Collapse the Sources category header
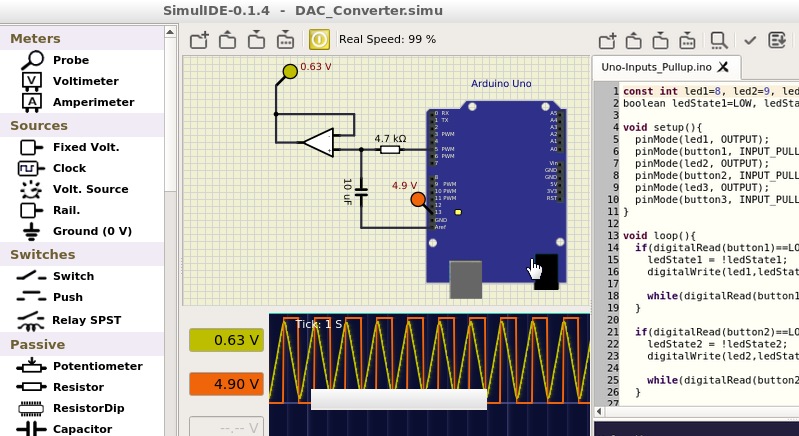 pyautogui.click(x=82, y=125)
